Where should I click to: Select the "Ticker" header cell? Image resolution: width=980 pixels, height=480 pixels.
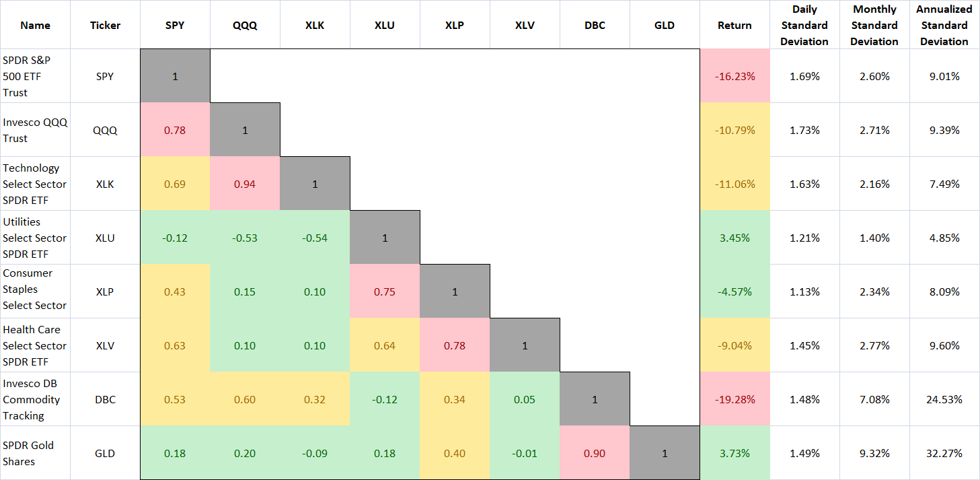(x=105, y=26)
